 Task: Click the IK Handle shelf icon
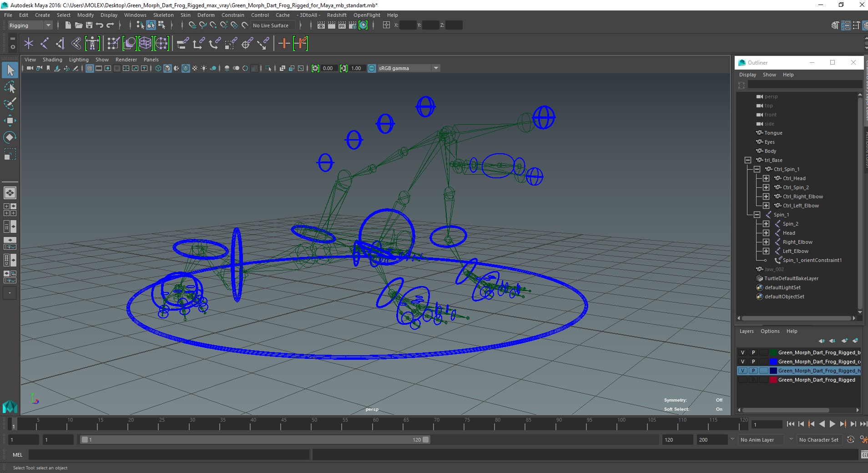click(61, 44)
